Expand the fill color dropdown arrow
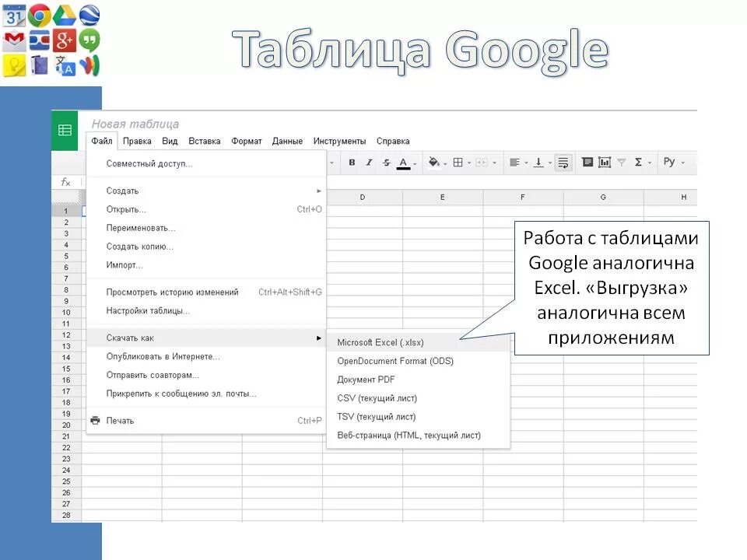Screen dimensions: 747x560 (x=445, y=164)
